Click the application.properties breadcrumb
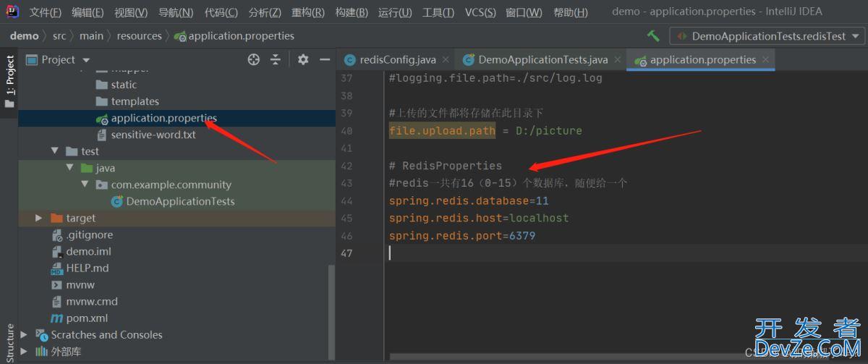The width and height of the screenshot is (868, 364). (x=234, y=35)
